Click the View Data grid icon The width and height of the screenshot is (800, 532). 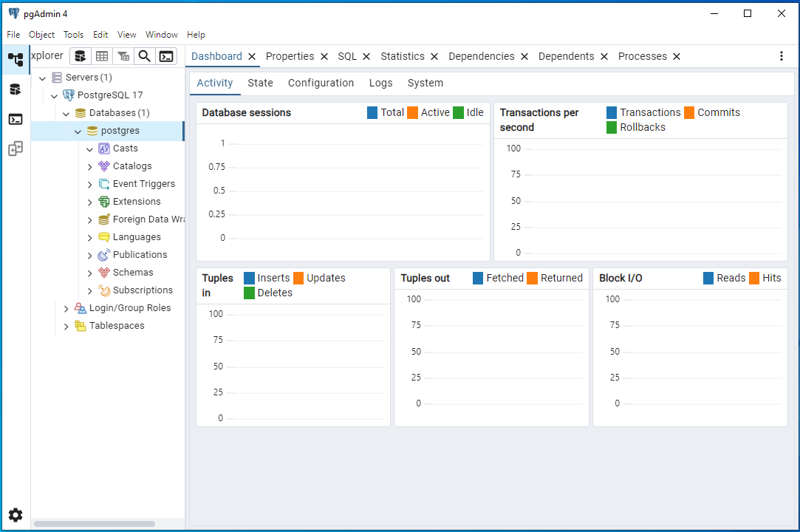click(102, 56)
